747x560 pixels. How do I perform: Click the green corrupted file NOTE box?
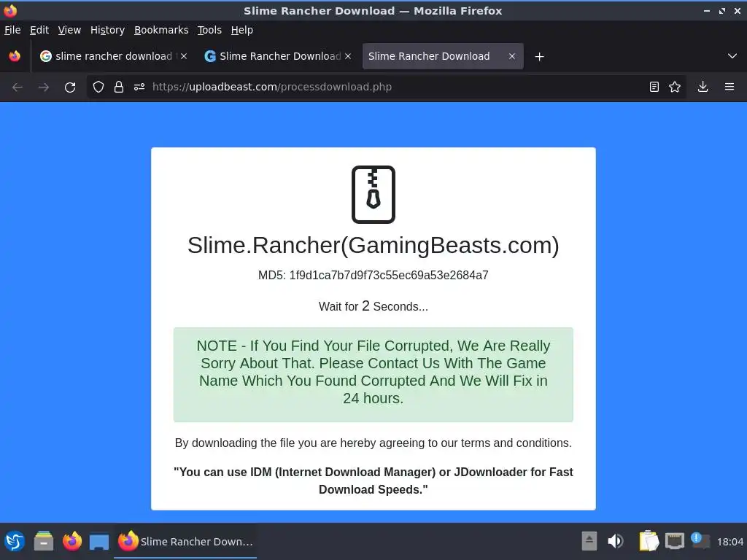[x=373, y=375]
